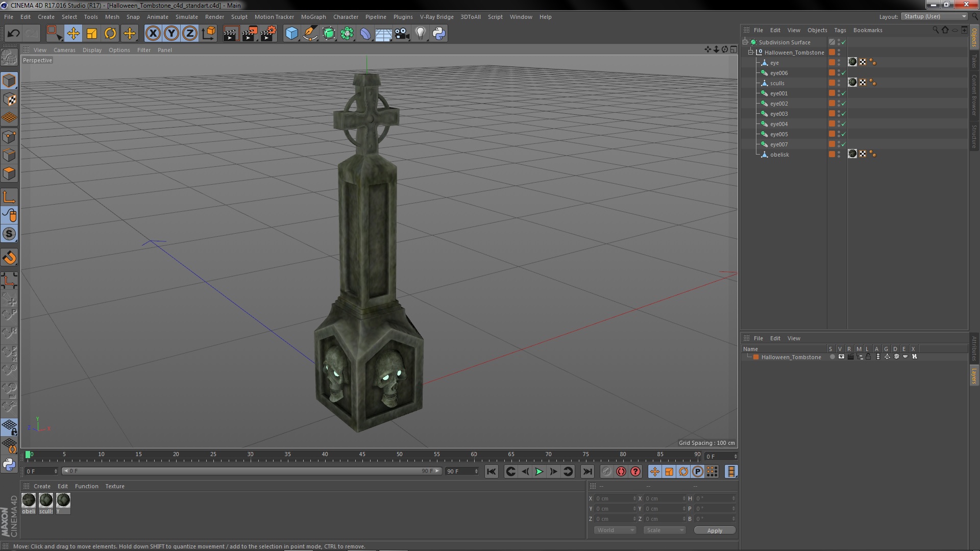The height and width of the screenshot is (551, 980).
Task: Click the Floor environment icon
Action: (383, 34)
